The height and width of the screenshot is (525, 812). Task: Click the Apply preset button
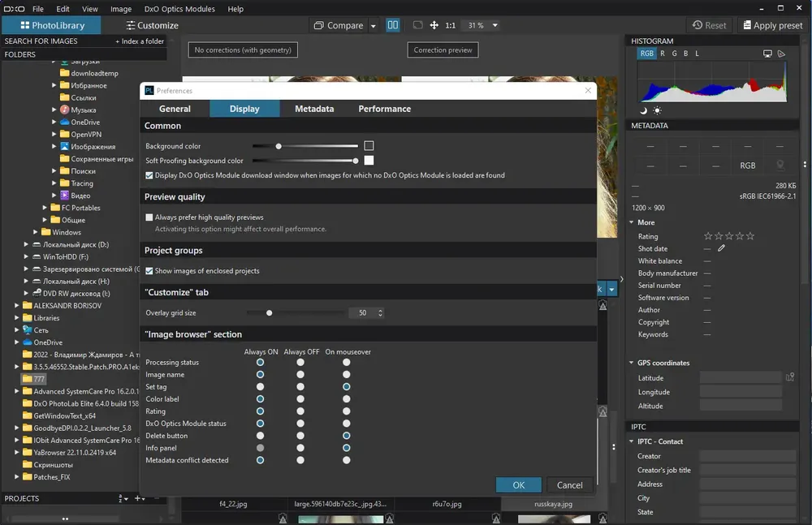[771, 25]
